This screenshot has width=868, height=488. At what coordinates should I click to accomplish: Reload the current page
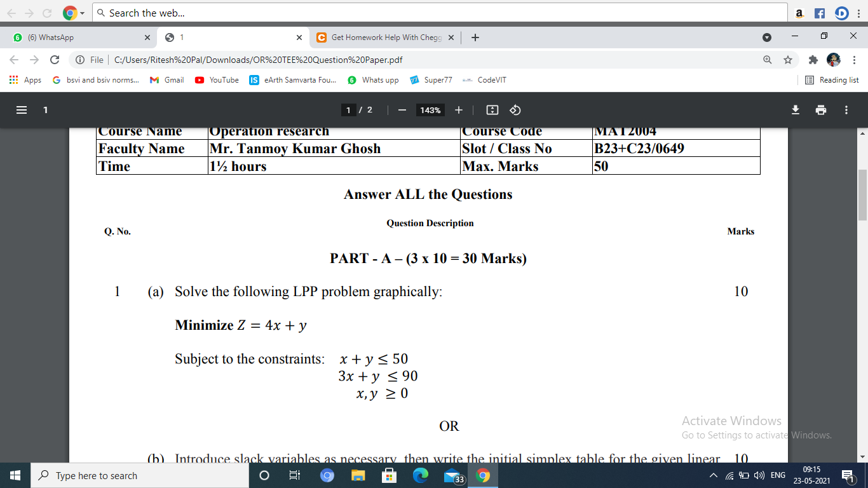pyautogui.click(x=55, y=60)
